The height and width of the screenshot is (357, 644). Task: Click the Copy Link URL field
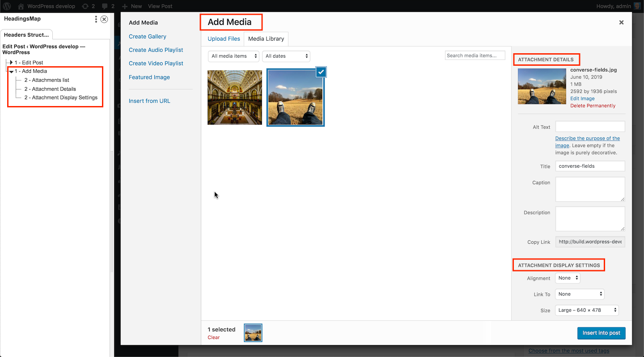[x=590, y=242]
